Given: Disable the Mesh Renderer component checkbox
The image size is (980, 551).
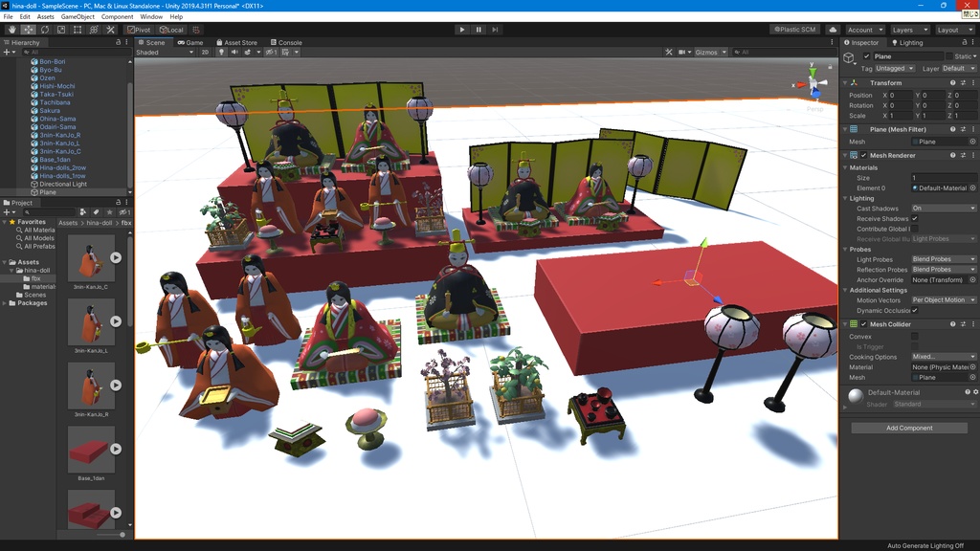Looking at the screenshot, I should (864, 155).
